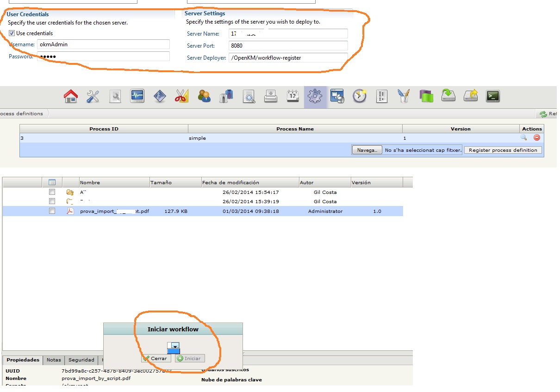
Task: Click the home icon in admin toolbar
Action: click(71, 96)
